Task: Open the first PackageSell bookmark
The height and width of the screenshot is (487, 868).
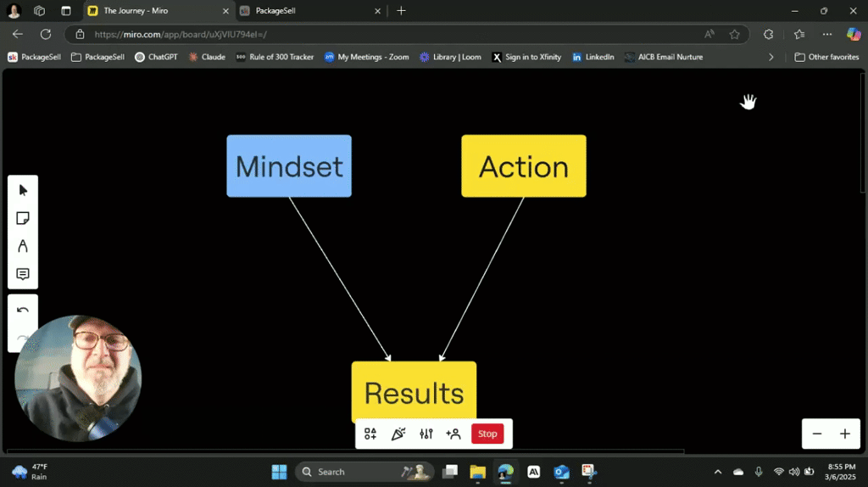Action: 34,57
